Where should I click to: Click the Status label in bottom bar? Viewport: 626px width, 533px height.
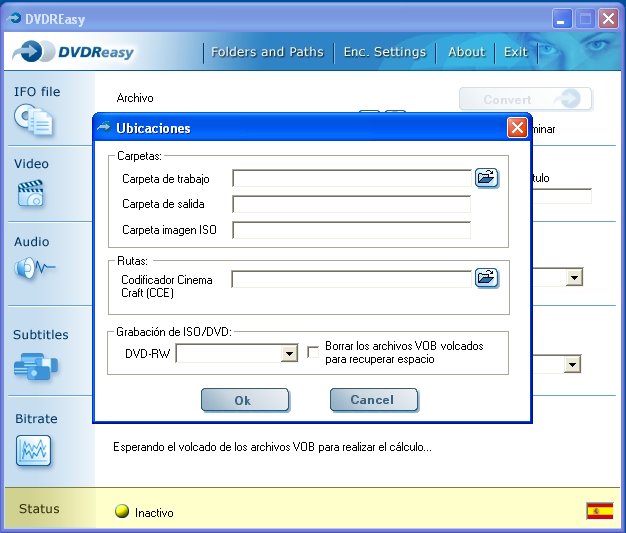[x=39, y=509]
